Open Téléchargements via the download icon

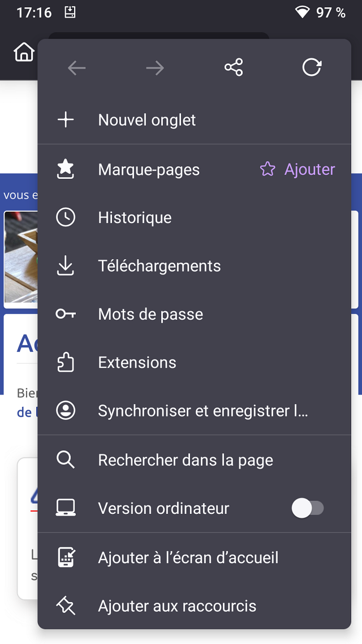pyautogui.click(x=66, y=265)
